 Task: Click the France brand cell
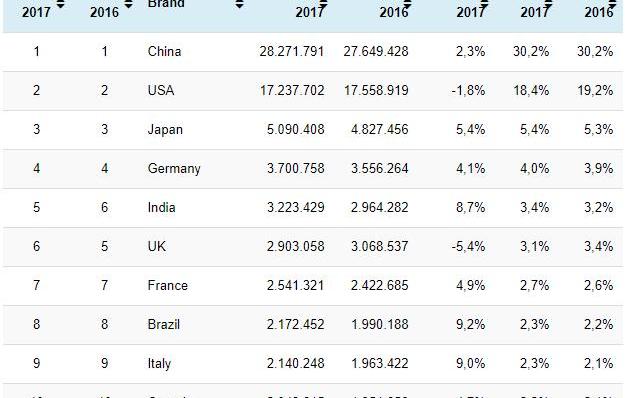[168, 285]
